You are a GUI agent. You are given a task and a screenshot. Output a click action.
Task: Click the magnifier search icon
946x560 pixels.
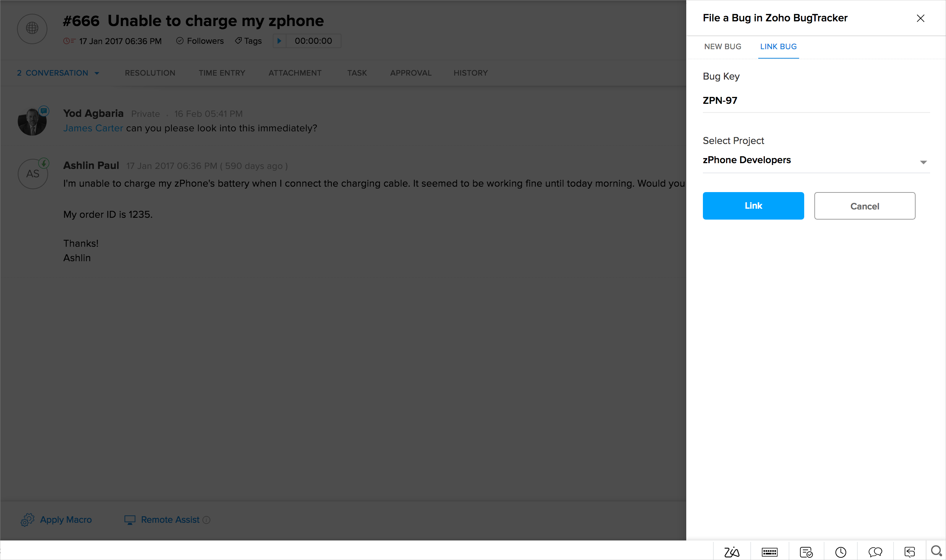(x=936, y=551)
